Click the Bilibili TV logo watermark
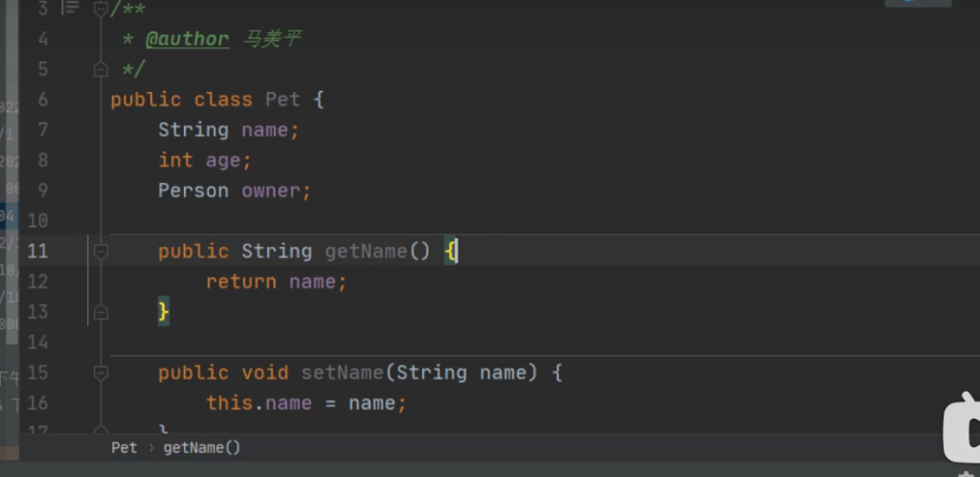This screenshot has height=477, width=980. tap(960, 429)
